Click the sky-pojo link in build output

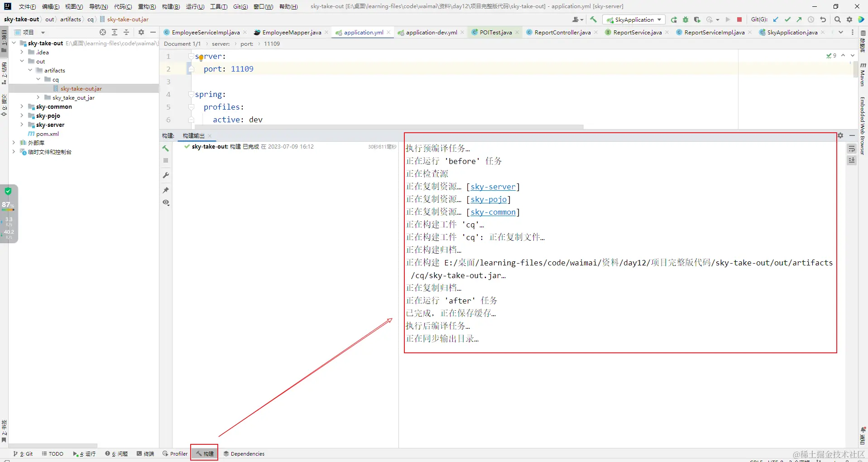[x=489, y=199]
